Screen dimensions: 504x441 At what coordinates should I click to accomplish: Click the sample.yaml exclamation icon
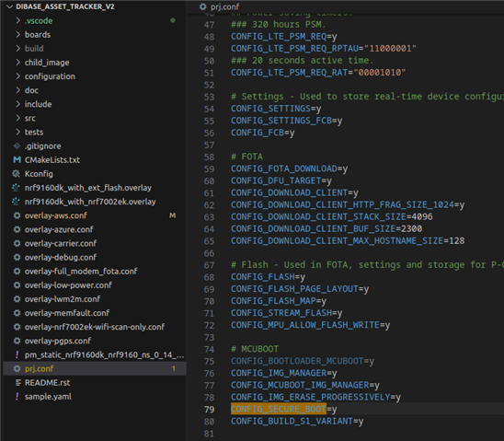17,396
